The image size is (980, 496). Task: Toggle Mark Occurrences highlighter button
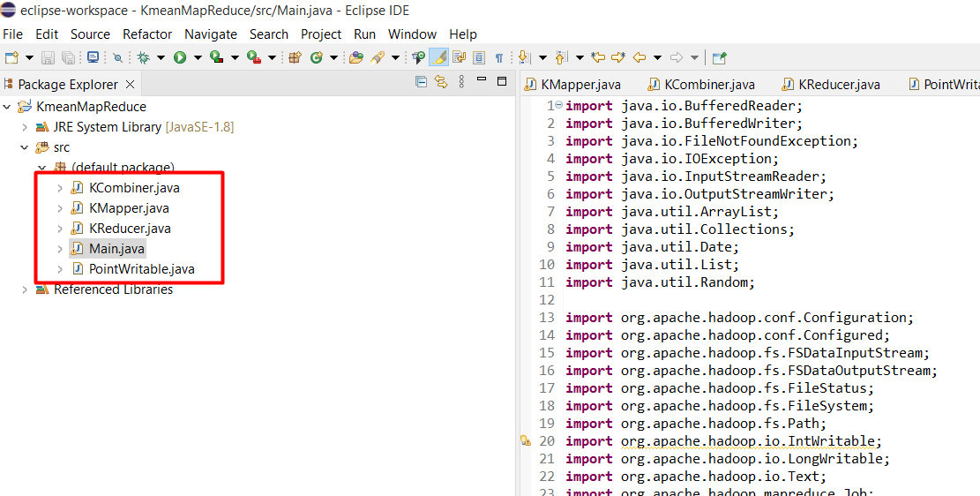tap(438, 57)
